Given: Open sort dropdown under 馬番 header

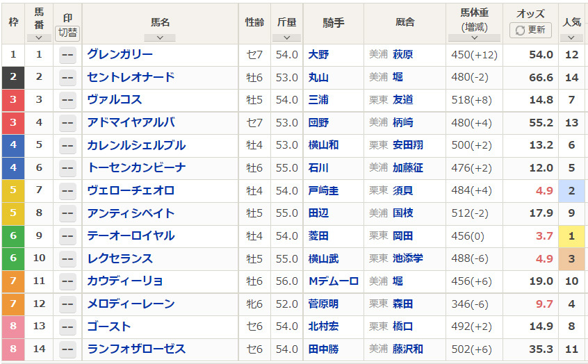Looking at the screenshot, I should click(x=39, y=38).
